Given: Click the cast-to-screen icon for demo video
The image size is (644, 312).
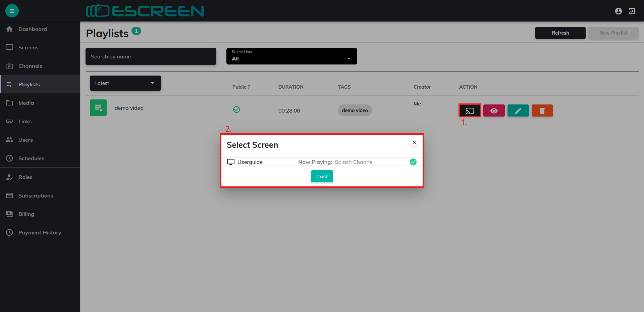Looking at the screenshot, I should pos(470,110).
